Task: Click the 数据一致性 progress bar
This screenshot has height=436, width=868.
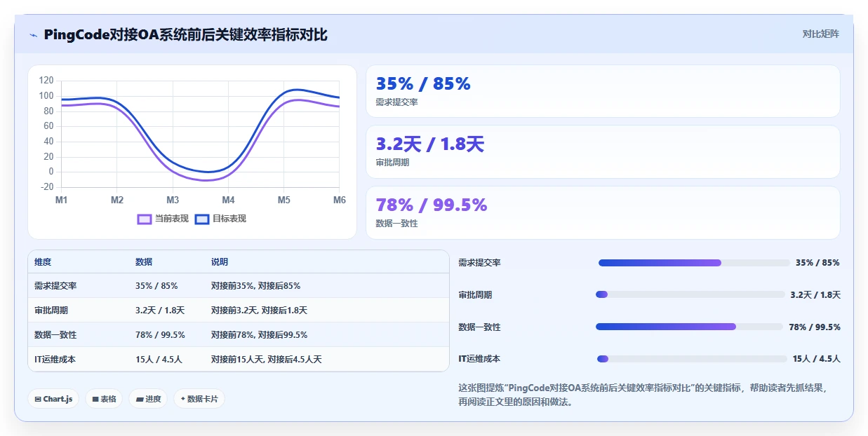Action: click(689, 327)
